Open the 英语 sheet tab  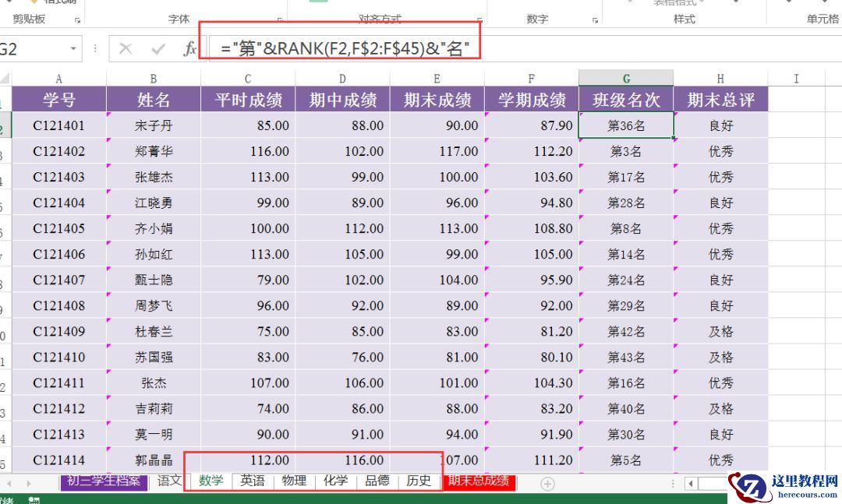[x=253, y=481]
